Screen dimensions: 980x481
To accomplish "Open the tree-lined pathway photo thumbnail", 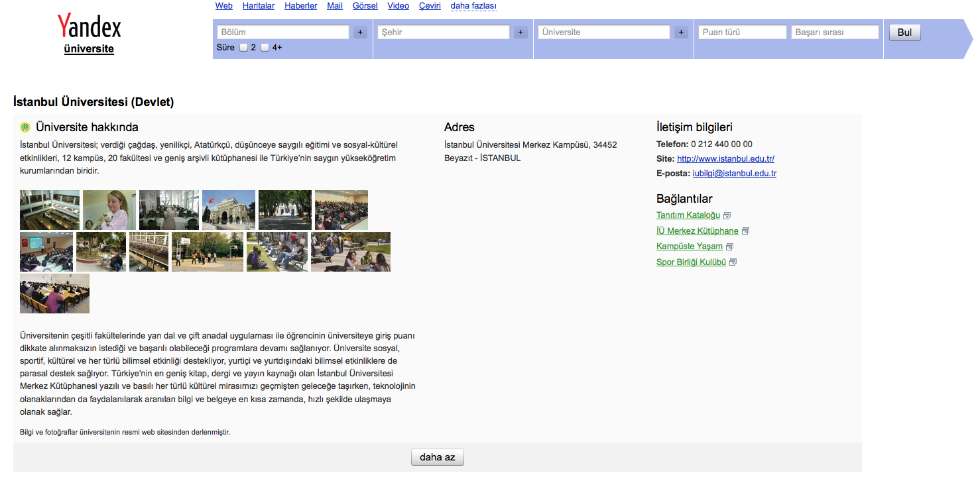I will (x=285, y=210).
